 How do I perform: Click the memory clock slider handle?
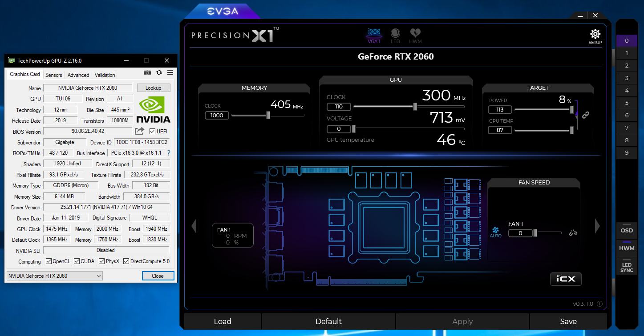(x=268, y=115)
